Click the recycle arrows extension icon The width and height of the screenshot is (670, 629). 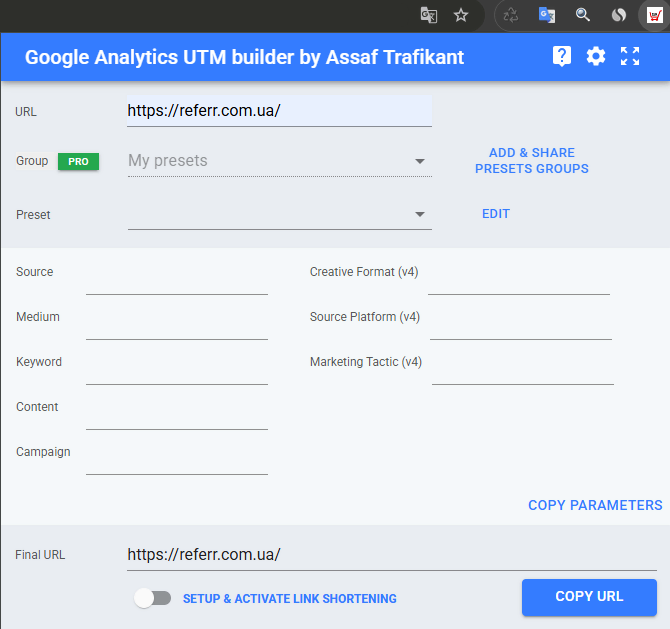[511, 16]
